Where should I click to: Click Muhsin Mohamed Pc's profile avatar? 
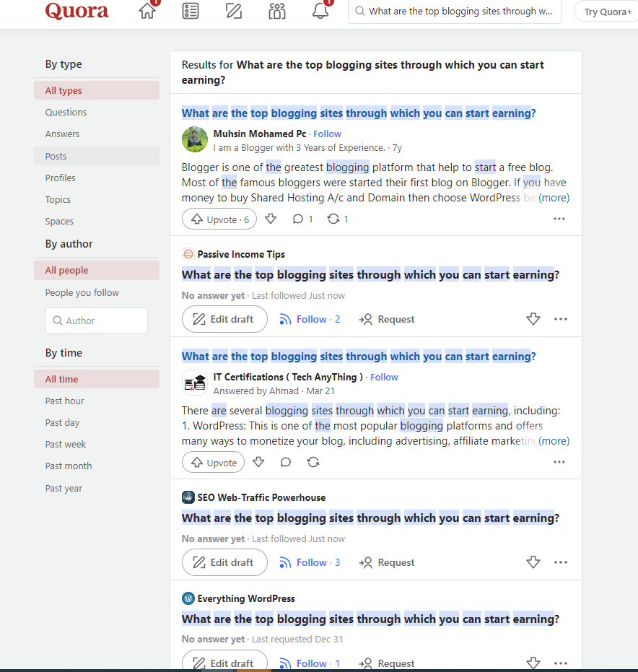(x=195, y=139)
